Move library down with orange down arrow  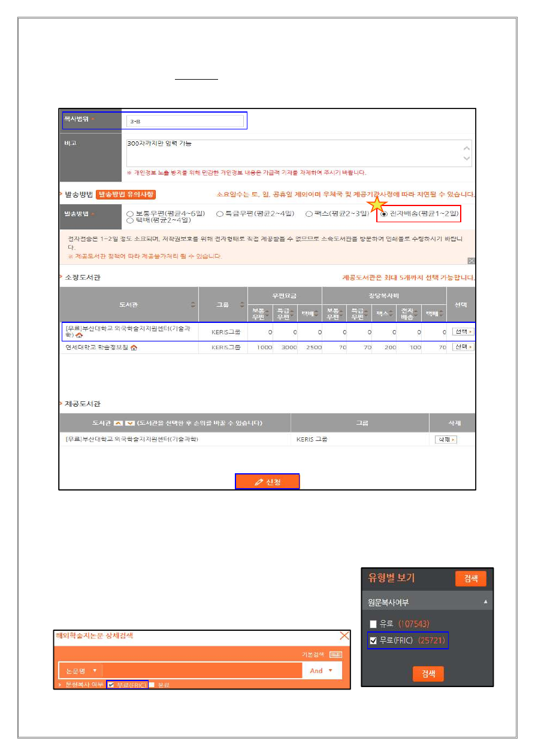click(x=130, y=423)
